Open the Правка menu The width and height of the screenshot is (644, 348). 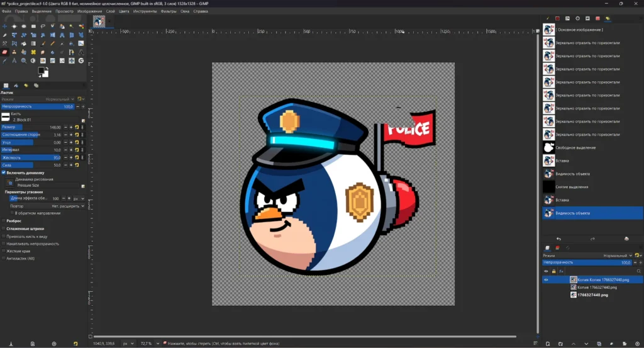point(21,11)
